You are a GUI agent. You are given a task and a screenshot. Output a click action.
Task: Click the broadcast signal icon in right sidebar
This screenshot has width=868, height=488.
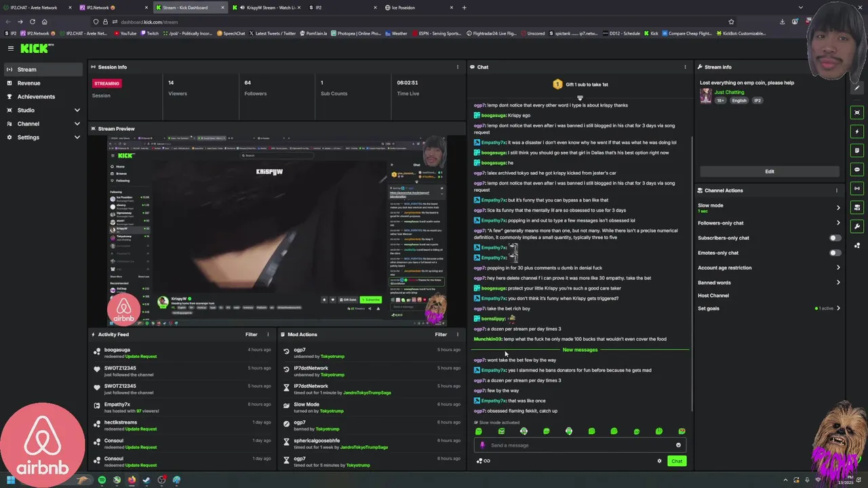click(857, 188)
